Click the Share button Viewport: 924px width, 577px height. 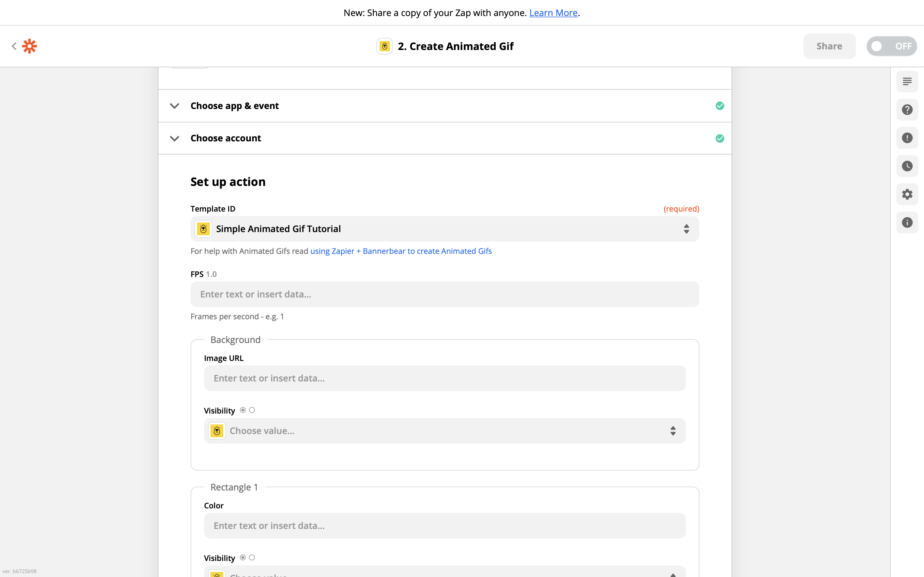coord(829,46)
